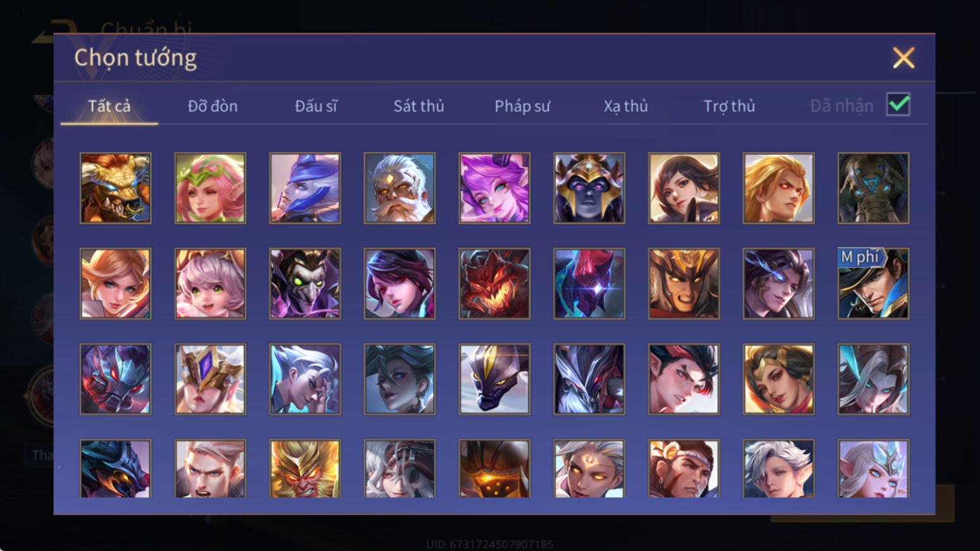Pick the hero marked 'M phí'
The height and width of the screenshot is (551, 980).
click(x=873, y=283)
